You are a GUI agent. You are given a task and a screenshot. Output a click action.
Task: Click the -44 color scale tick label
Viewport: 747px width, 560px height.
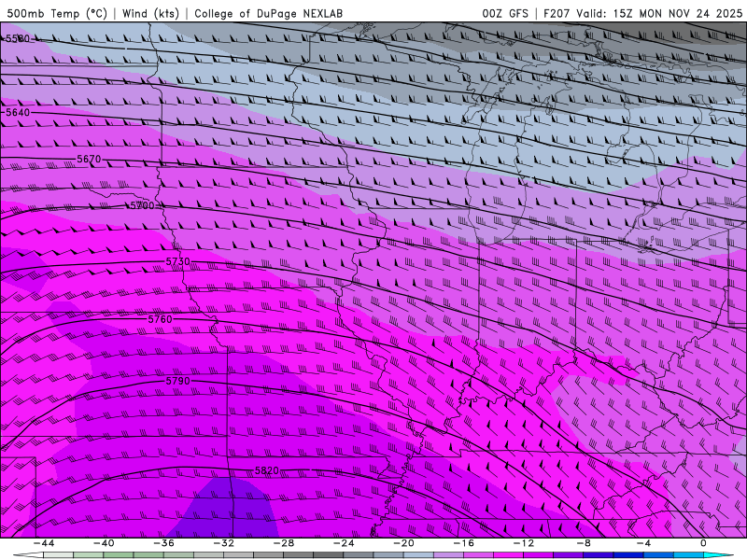pos(44,543)
